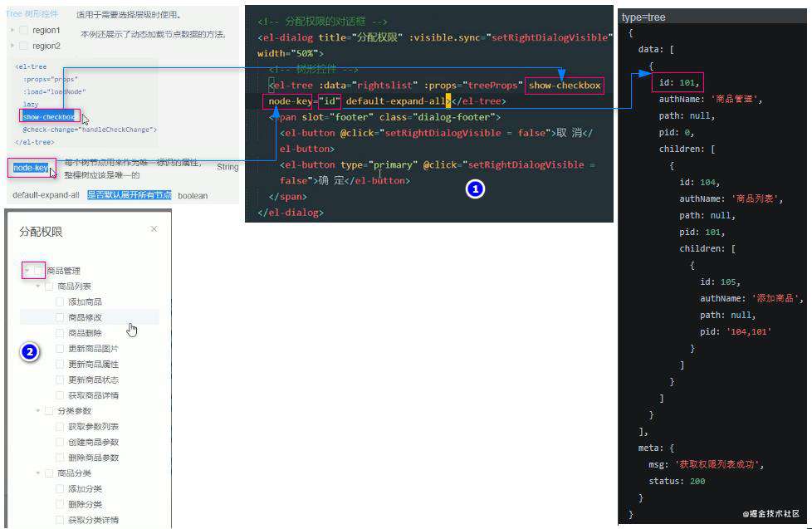Select the 商品修改 tree row label
812x529 pixels.
[x=85, y=317]
